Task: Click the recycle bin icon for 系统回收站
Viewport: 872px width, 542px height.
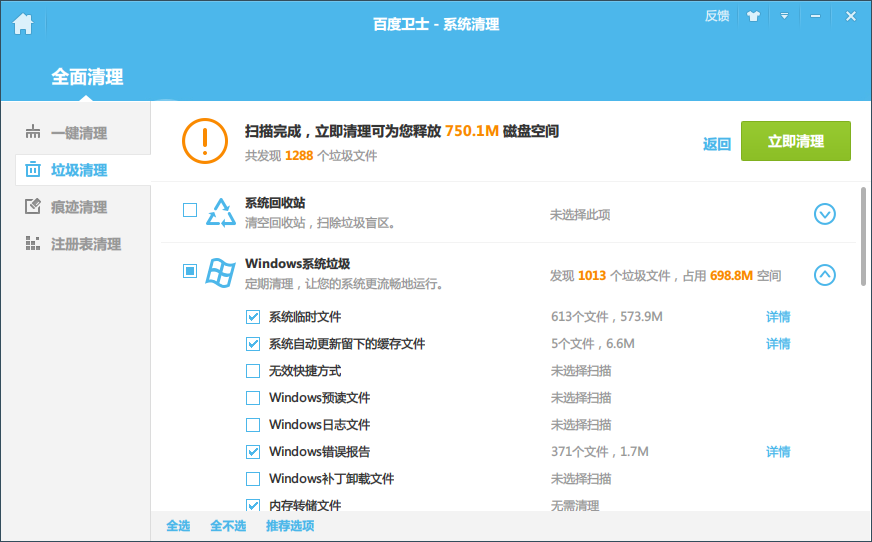Action: pyautogui.click(x=221, y=213)
